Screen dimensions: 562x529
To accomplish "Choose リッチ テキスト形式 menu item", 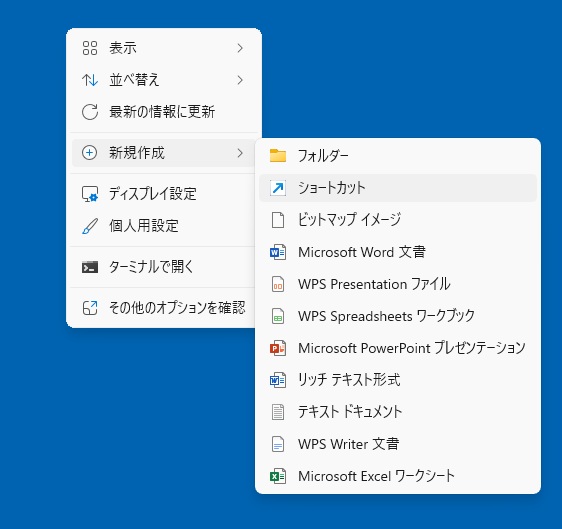I will point(398,380).
